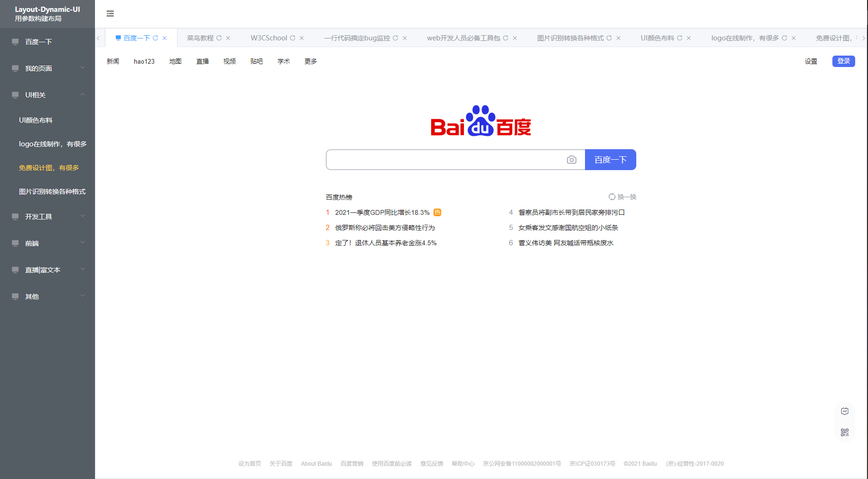
Task: Click the 百度一下 search button
Action: pos(611,160)
